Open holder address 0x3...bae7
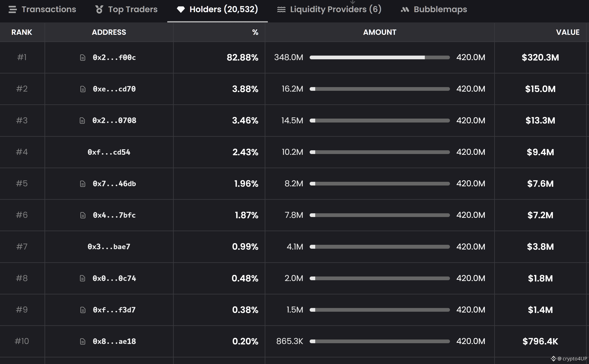This screenshot has width=589, height=364. [x=109, y=247]
